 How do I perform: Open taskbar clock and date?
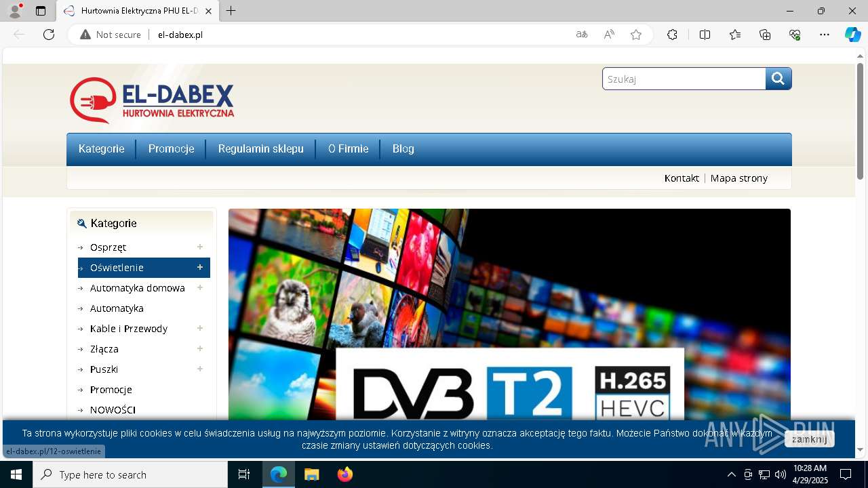coord(810,474)
